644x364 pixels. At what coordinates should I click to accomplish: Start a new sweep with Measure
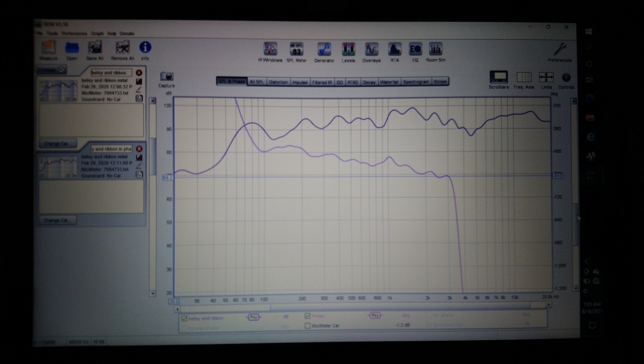48,51
